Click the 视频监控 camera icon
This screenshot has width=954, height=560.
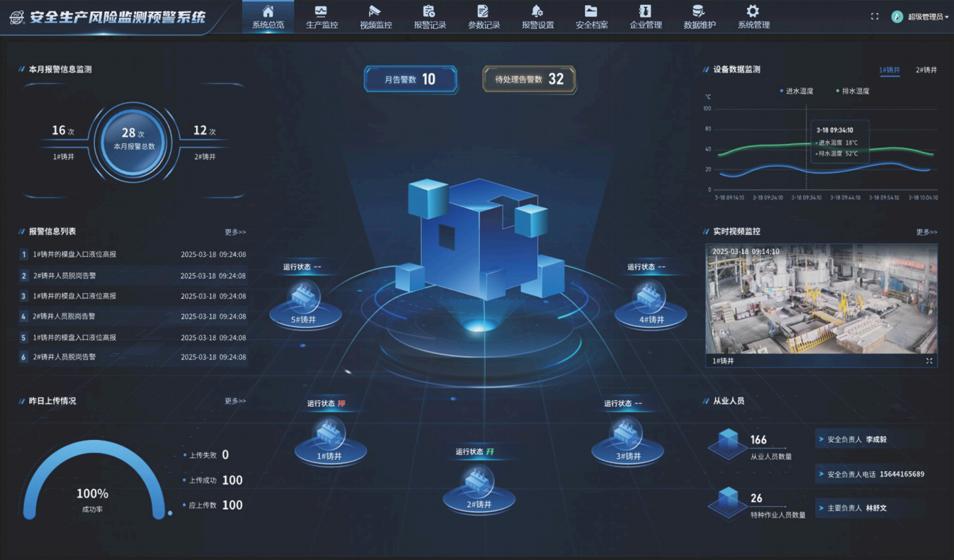pos(375,12)
